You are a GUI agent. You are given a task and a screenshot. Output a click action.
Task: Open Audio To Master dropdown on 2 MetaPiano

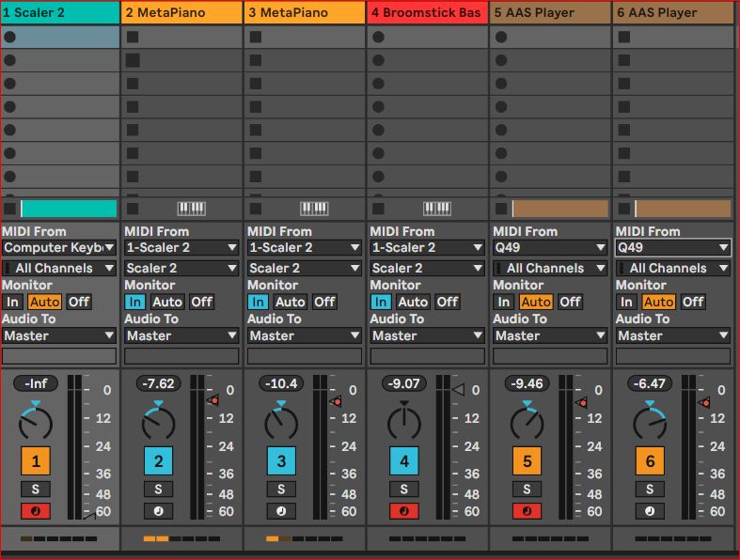click(x=181, y=335)
